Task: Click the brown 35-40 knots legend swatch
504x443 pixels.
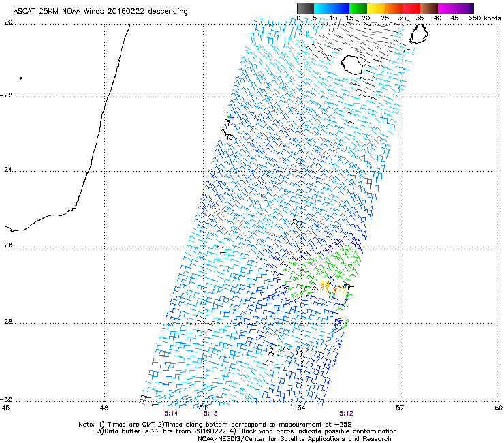Action: point(429,8)
